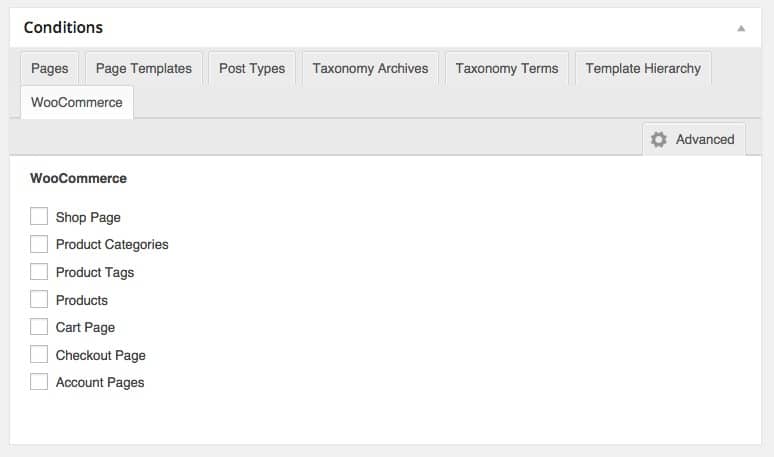774x457 pixels.
Task: Select the Products checkbox
Action: point(39,299)
